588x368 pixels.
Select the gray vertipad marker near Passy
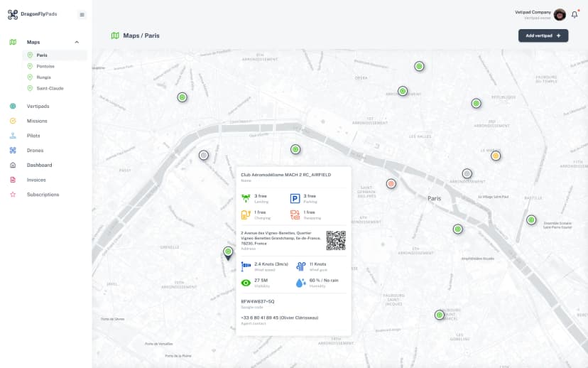[204, 155]
